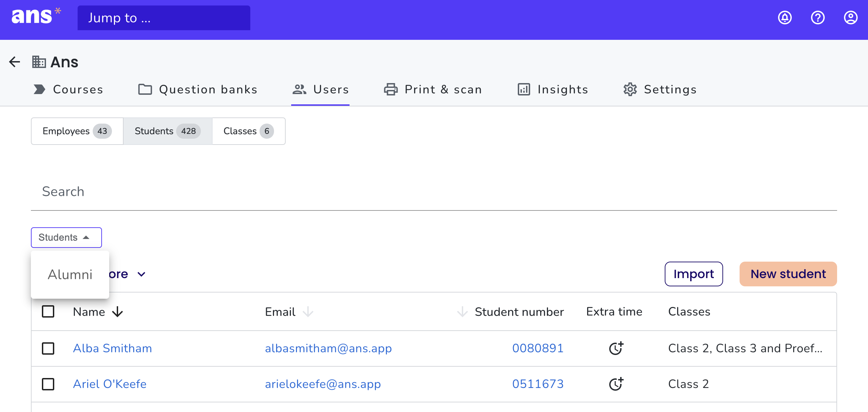Sort by Email using its arrow
The width and height of the screenshot is (868, 412).
pyautogui.click(x=308, y=312)
